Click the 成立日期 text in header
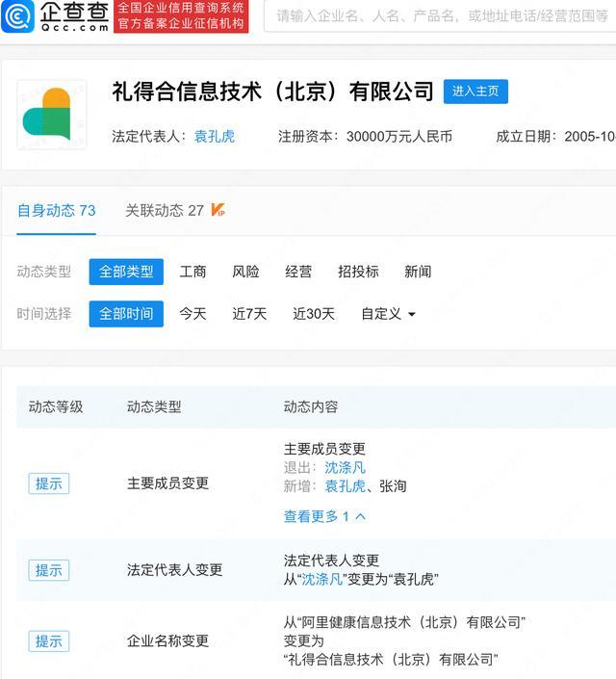The image size is (616, 679). (x=555, y=137)
